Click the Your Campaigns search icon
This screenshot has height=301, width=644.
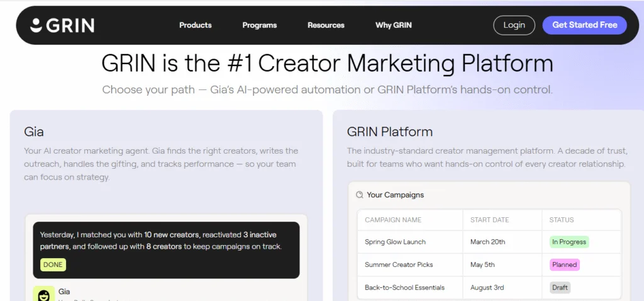click(x=359, y=195)
